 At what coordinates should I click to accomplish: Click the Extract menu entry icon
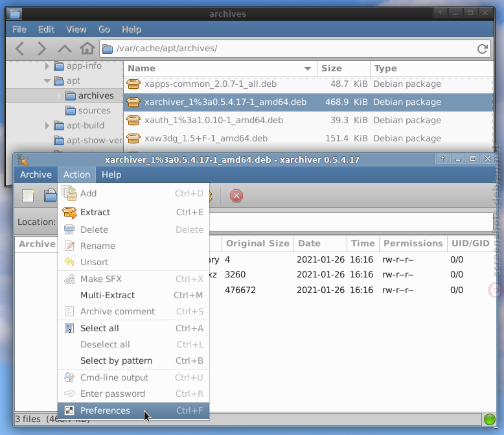(69, 213)
